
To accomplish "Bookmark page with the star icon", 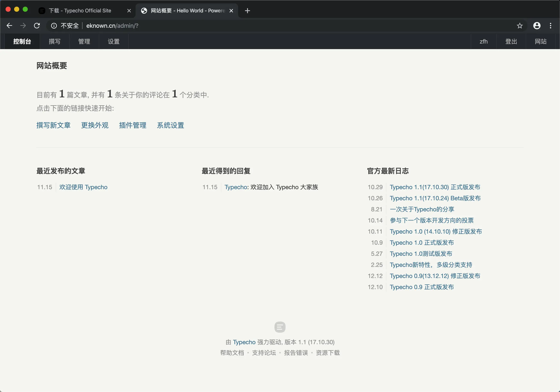I will tap(520, 26).
